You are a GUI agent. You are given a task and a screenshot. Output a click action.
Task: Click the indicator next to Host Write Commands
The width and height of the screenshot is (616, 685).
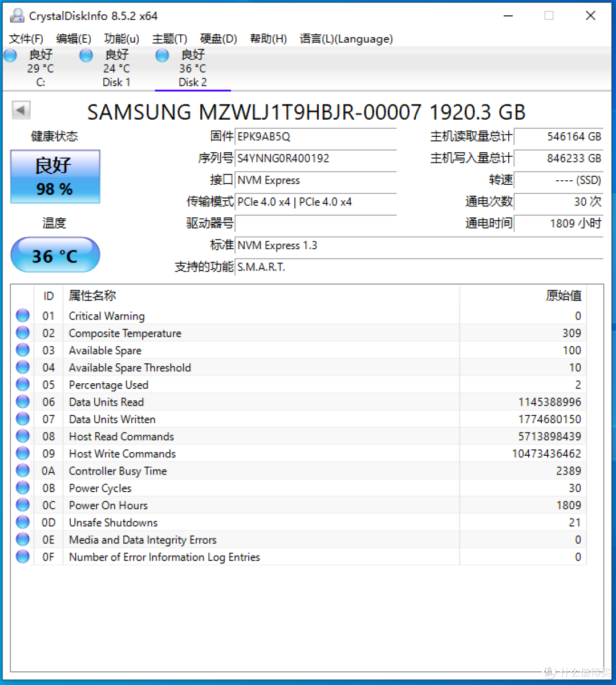click(x=22, y=452)
